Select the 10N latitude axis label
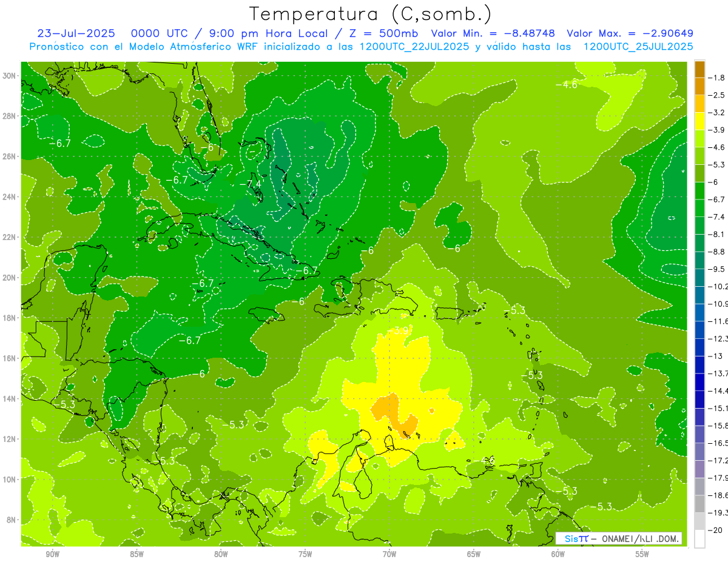 pos(10,479)
